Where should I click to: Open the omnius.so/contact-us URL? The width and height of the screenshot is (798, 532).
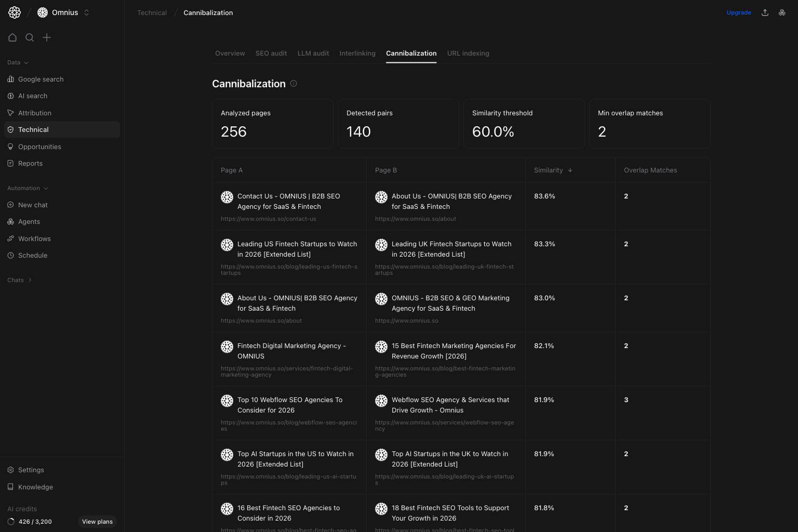coord(269,219)
